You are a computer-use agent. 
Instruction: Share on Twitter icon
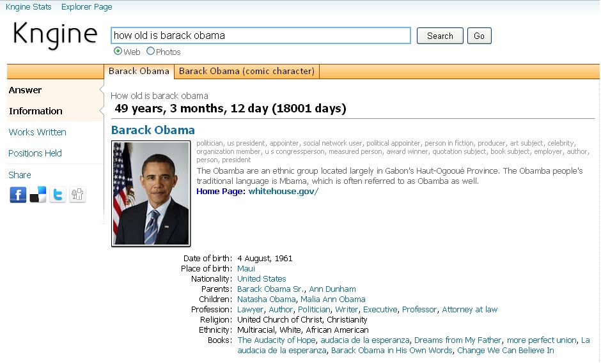[x=58, y=195]
